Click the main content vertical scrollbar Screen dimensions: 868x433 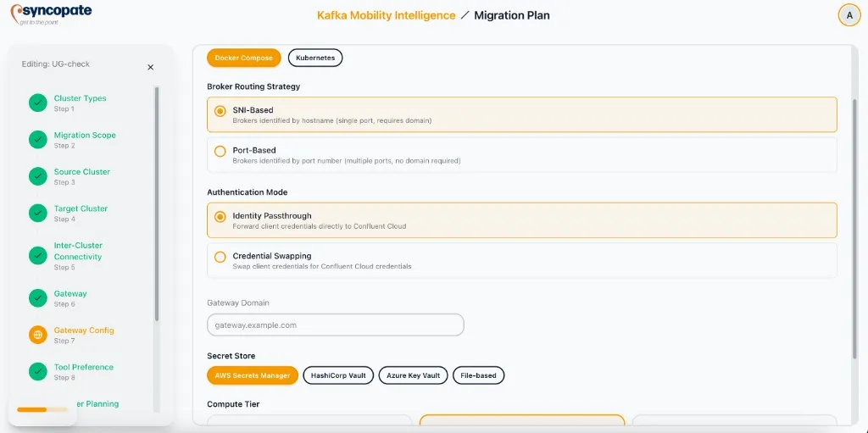coord(855,228)
